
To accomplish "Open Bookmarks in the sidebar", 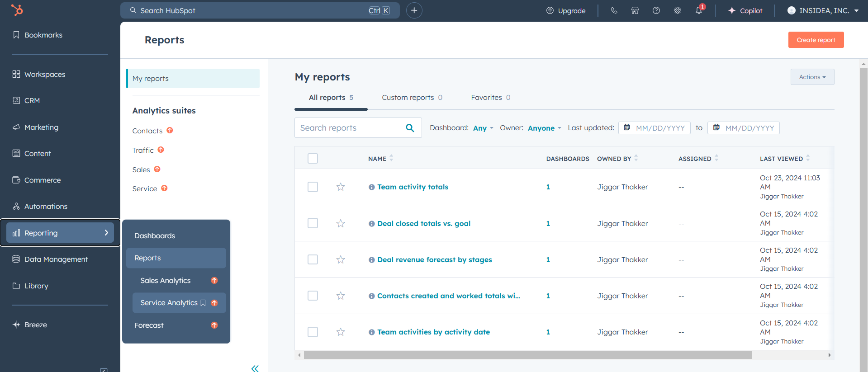I will point(38,35).
